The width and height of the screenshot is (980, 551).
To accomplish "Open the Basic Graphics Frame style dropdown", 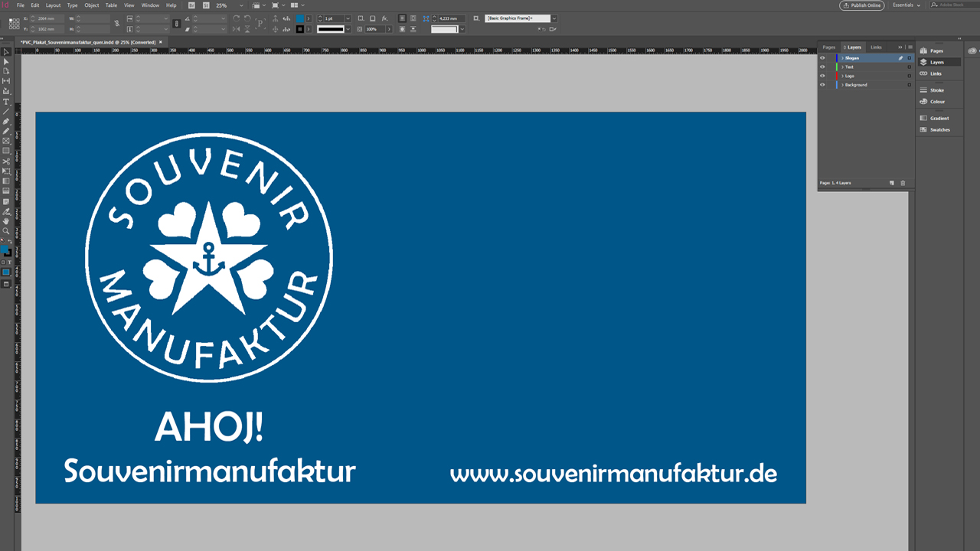I will click(x=554, y=18).
